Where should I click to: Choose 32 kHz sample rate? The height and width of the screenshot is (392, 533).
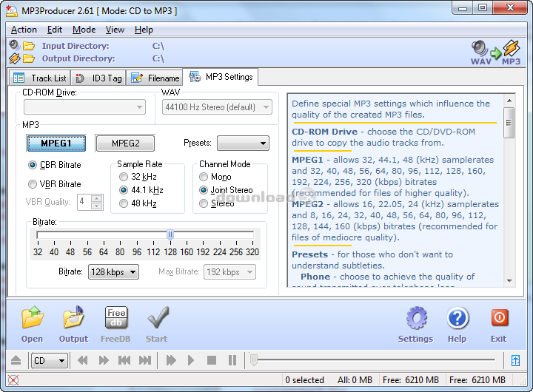(x=138, y=177)
